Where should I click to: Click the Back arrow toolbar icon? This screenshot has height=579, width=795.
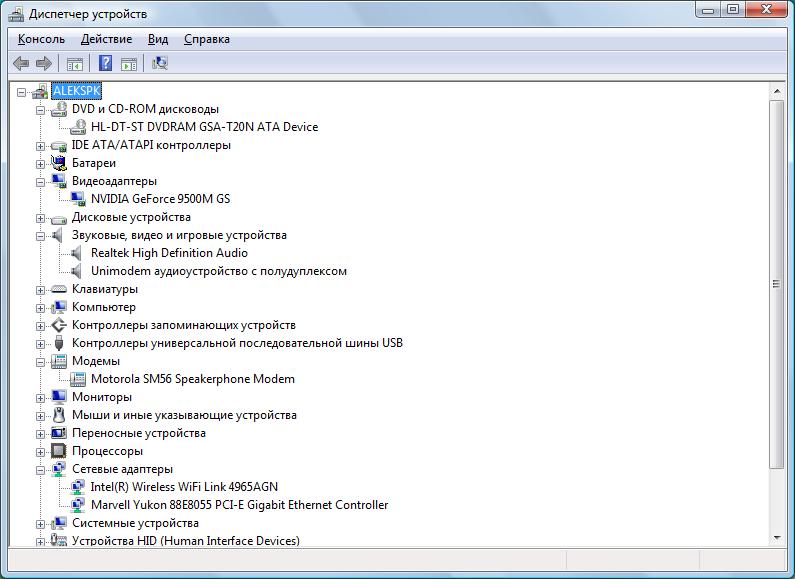(21, 64)
